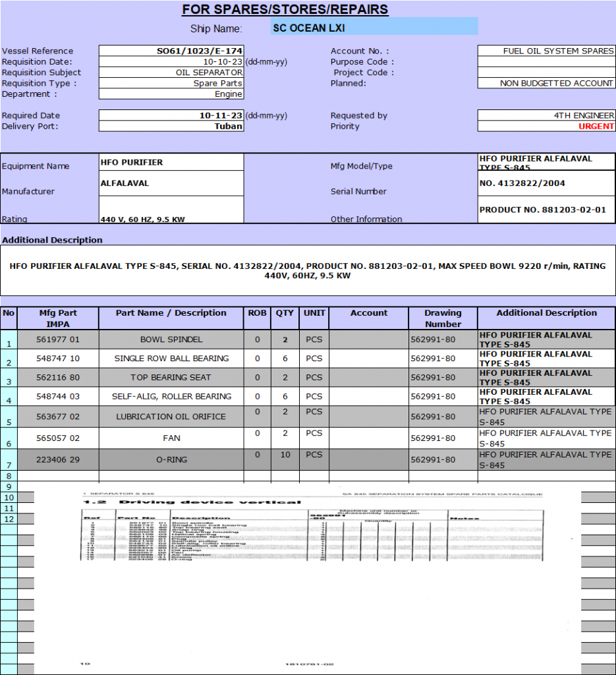The height and width of the screenshot is (675, 616).
Task: Click the Drawing Number column header
Action: click(x=443, y=318)
